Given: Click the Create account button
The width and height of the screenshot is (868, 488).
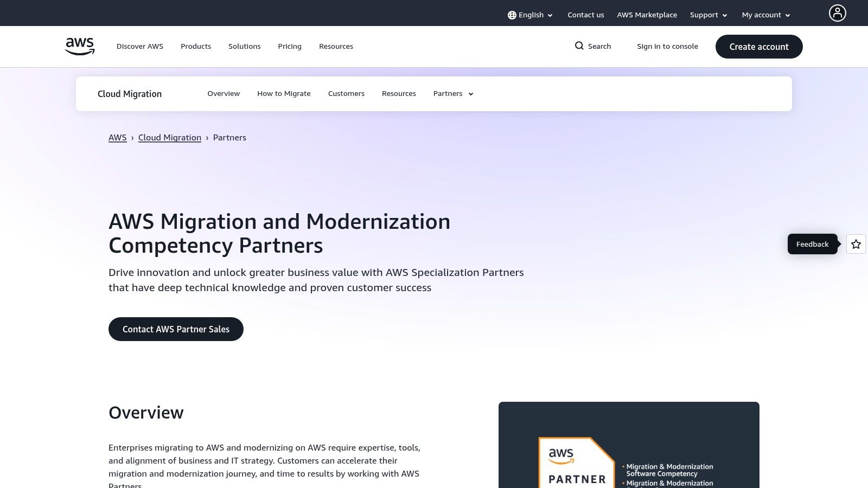Looking at the screenshot, I should [x=758, y=46].
